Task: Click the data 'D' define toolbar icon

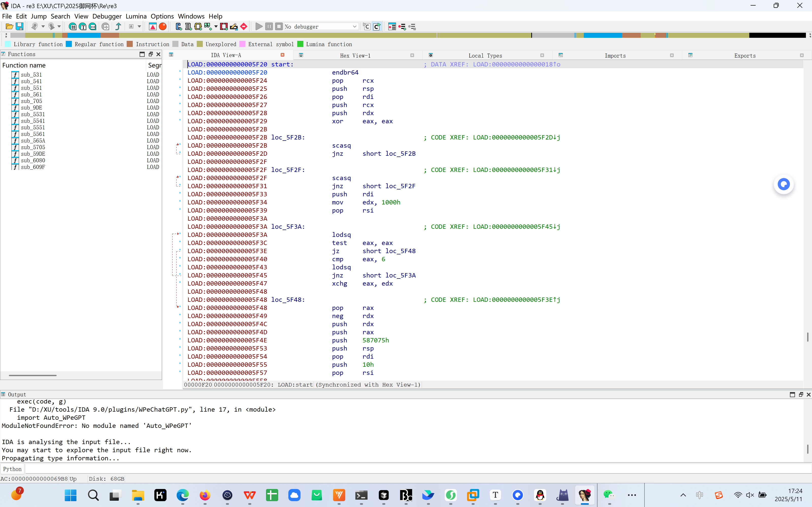Action: tap(188, 26)
